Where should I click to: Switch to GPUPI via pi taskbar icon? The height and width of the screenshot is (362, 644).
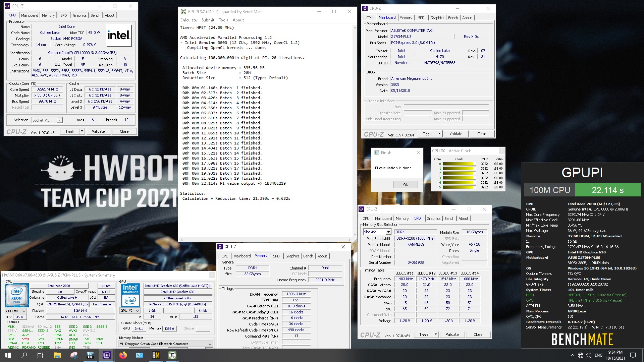[x=172, y=355]
